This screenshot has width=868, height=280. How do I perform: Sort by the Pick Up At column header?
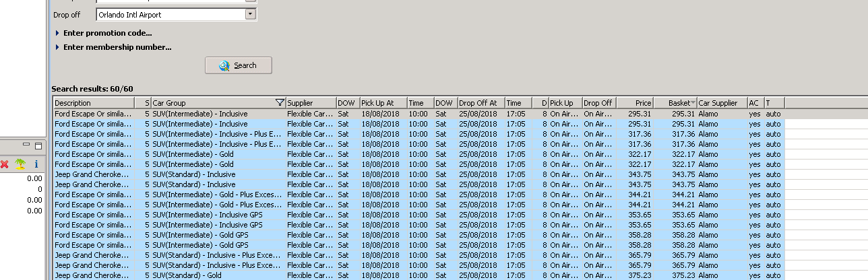click(x=383, y=103)
